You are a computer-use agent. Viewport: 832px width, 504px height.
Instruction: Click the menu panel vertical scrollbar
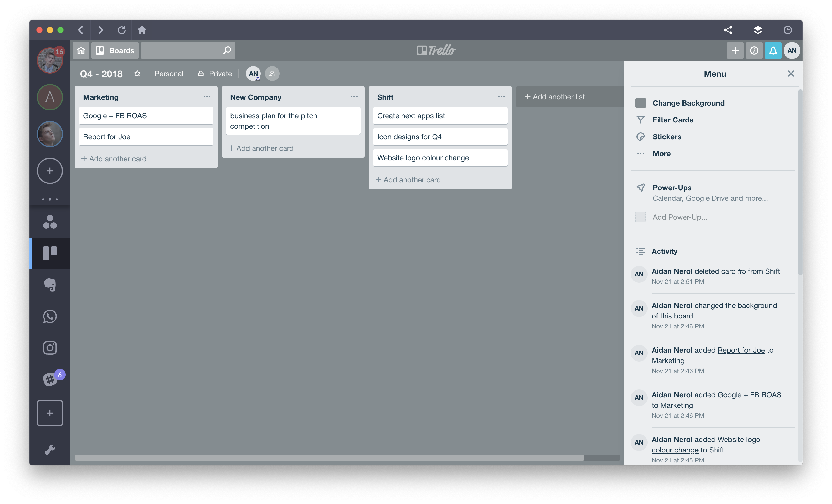[x=800, y=182]
